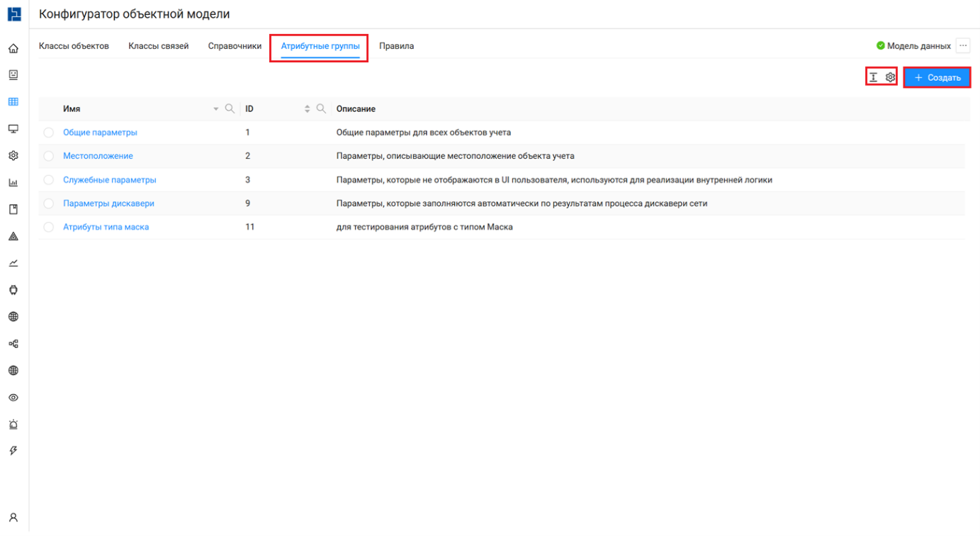980x536 pixels.
Task: Open the sort dropdown arrow in the Имя column
Action: [217, 109]
